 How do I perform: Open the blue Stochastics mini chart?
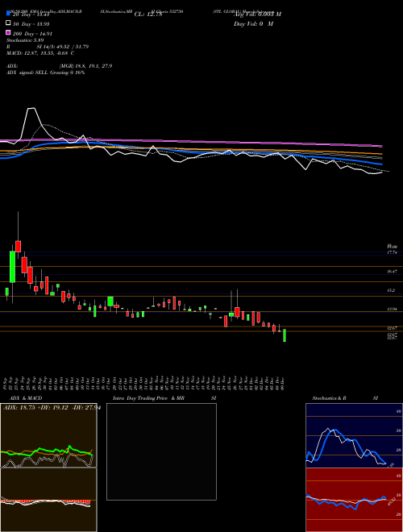354,435
